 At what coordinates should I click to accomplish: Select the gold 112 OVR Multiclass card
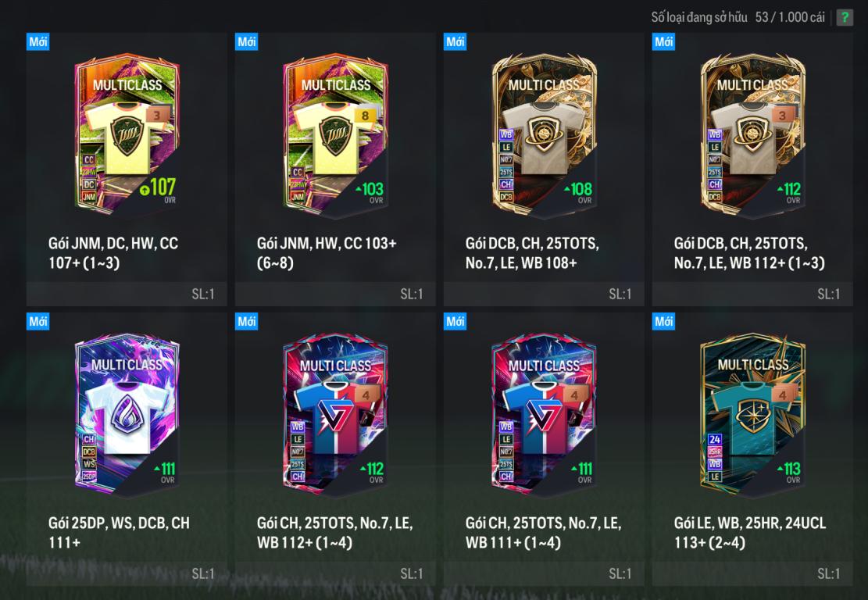[752, 136]
